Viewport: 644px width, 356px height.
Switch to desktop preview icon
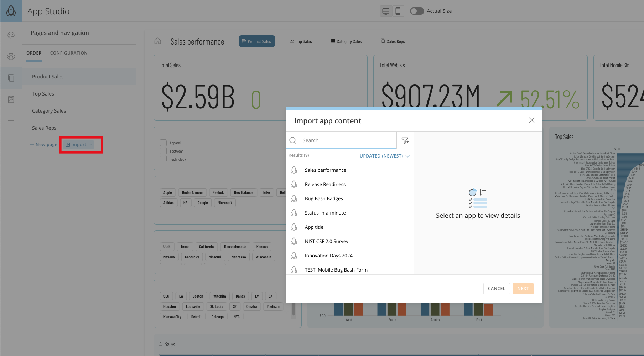coord(386,11)
